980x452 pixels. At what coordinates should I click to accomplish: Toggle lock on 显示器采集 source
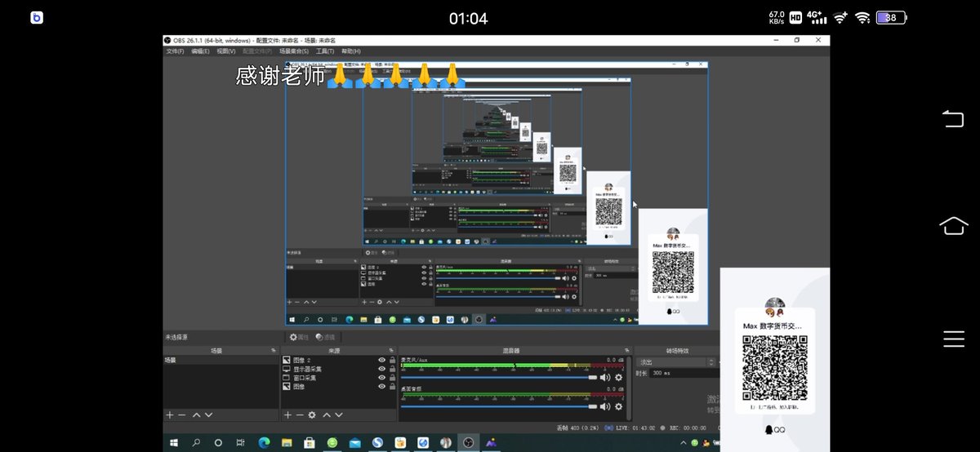click(x=392, y=369)
